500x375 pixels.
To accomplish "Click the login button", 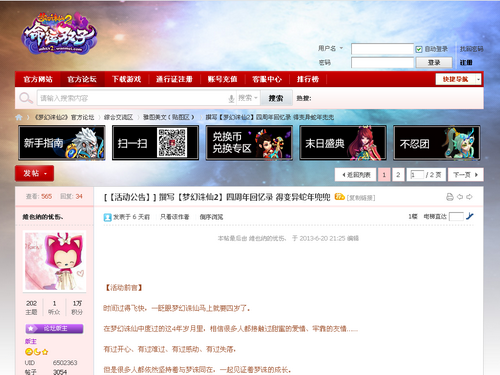I will pos(434,63).
